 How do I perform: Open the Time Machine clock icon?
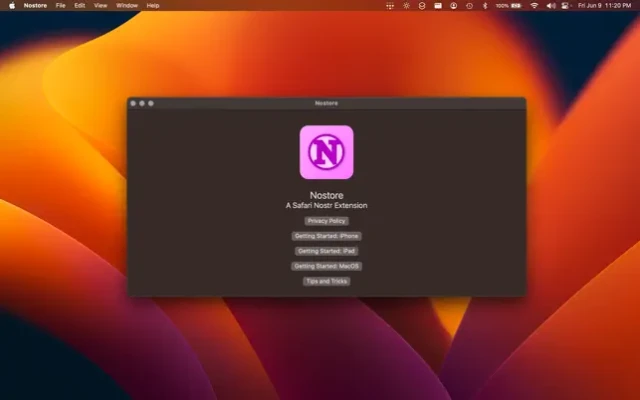[x=469, y=5]
